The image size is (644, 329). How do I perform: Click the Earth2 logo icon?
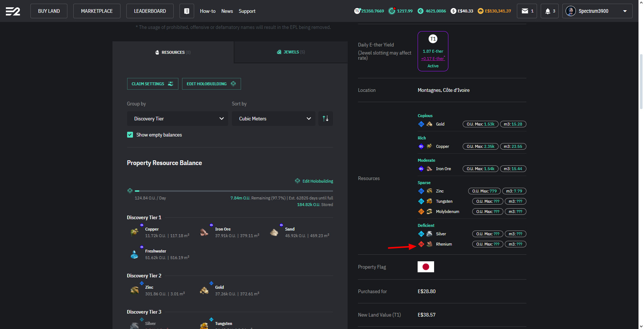click(13, 11)
